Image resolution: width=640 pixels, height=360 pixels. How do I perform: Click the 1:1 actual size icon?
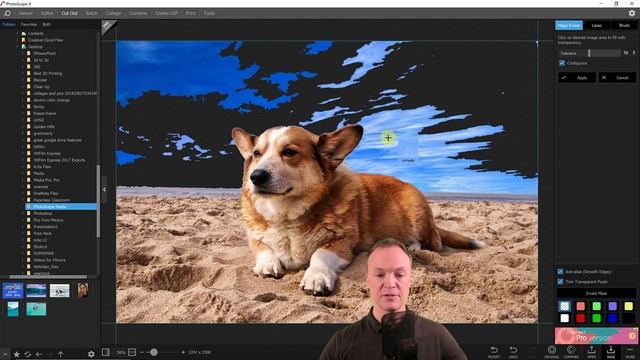tap(132, 352)
